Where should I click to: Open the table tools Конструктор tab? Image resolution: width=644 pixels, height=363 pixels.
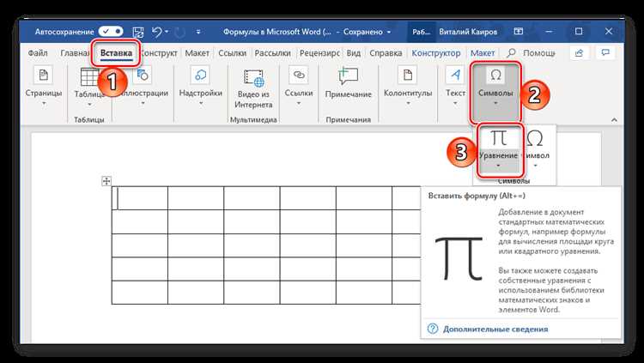[x=436, y=53]
